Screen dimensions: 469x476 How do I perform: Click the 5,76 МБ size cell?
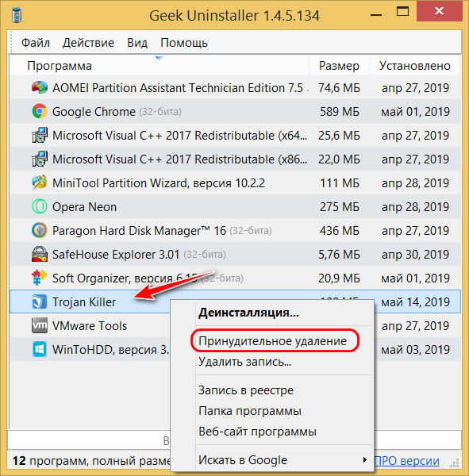340,254
